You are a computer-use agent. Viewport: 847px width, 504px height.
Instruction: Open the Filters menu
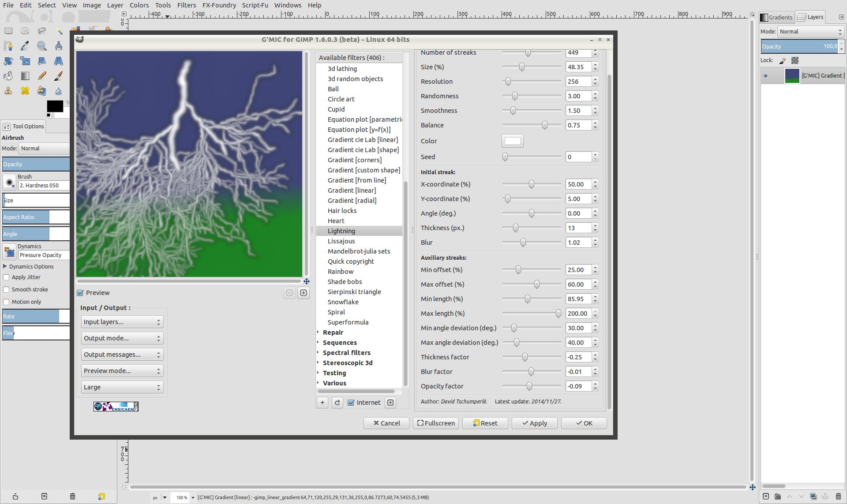(186, 5)
